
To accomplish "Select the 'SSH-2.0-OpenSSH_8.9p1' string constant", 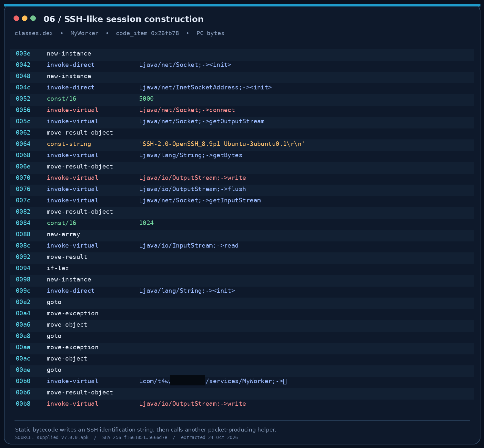I will point(222,144).
